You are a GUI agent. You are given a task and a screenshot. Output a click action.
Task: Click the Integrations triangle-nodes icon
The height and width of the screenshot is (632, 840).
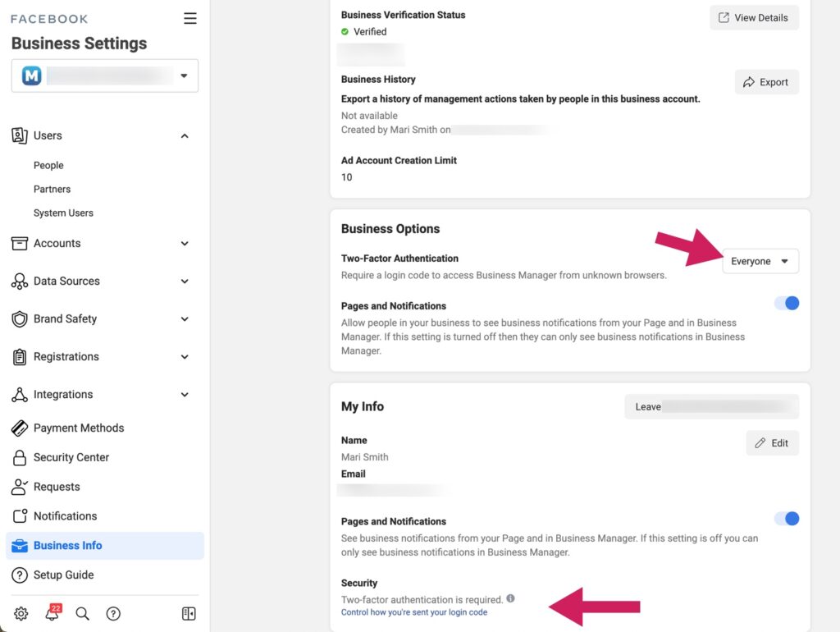click(20, 395)
